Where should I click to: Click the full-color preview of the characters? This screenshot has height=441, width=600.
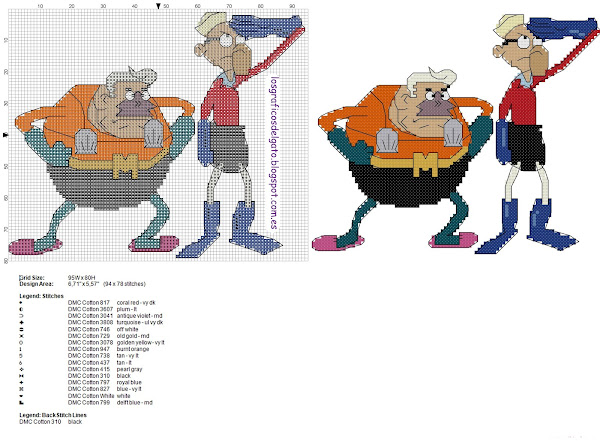click(455, 134)
